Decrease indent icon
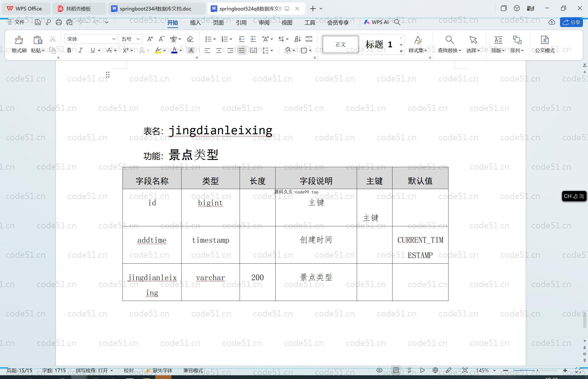588x379 pixels. click(x=241, y=39)
